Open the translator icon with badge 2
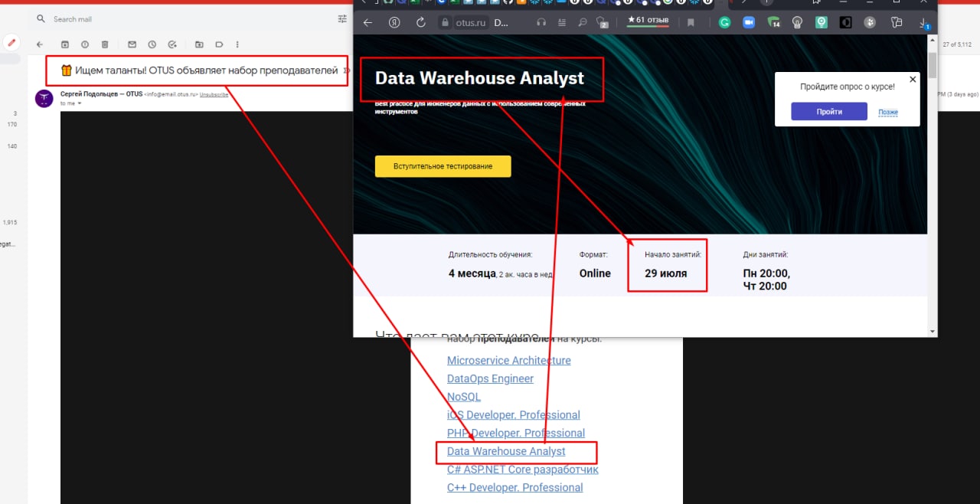The image size is (980, 504). [x=602, y=23]
